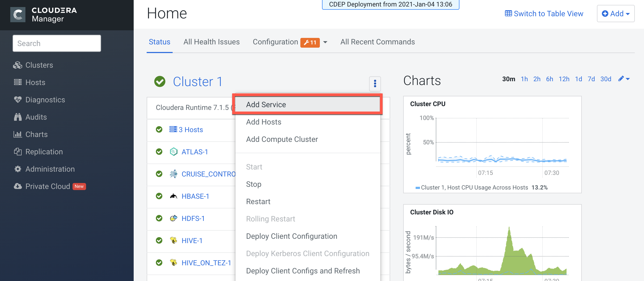Viewport: 644px width, 281px height.
Task: Click the CDEP Deployment banner label
Action: click(x=390, y=5)
